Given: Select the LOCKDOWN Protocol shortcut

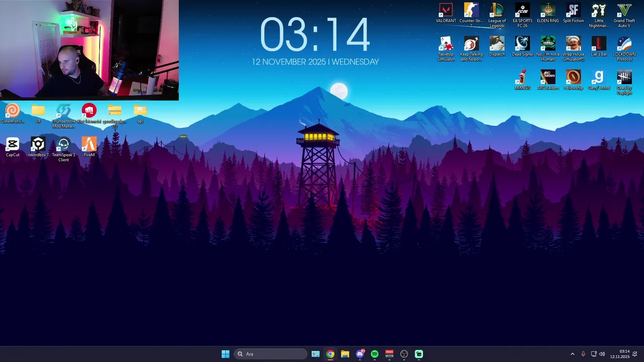Looking at the screenshot, I should click(x=624, y=49).
